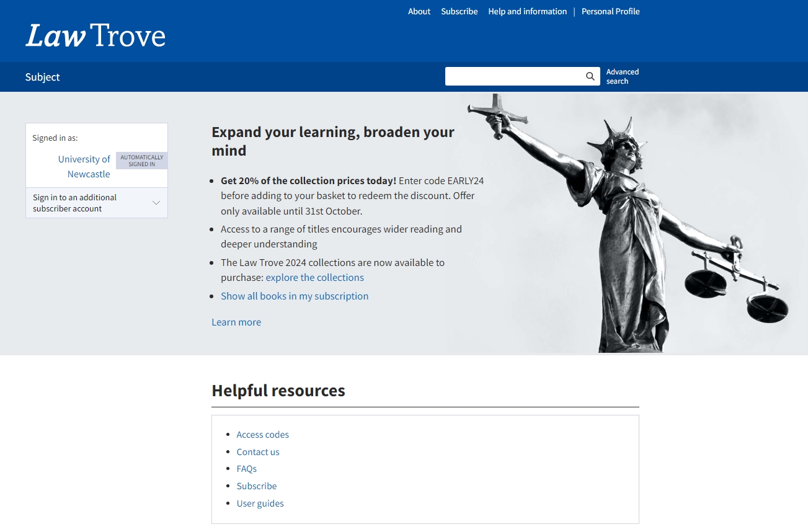Open the Personal Profile page
This screenshot has height=532, width=808.
[610, 11]
